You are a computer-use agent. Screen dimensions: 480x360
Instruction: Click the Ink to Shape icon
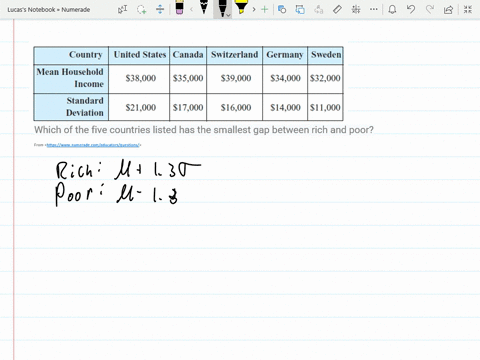(300, 9)
